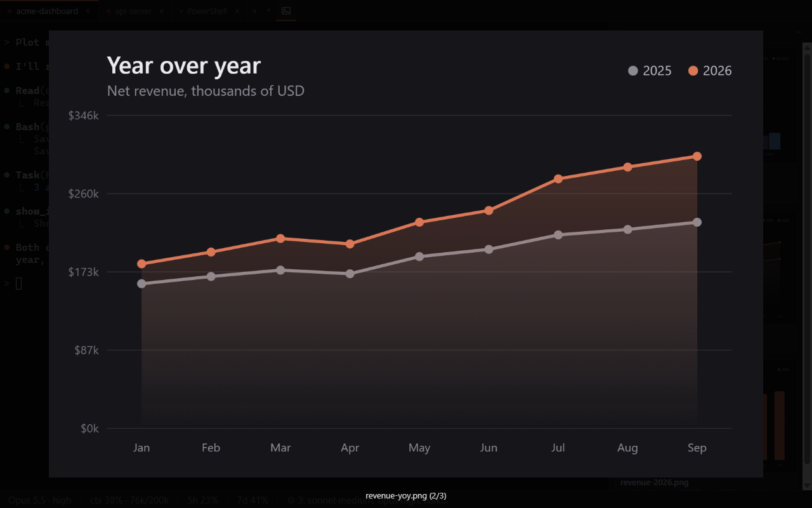Viewport: 812px width, 508px height.
Task: Select the 2025 legend label text
Action: pyautogui.click(x=657, y=70)
